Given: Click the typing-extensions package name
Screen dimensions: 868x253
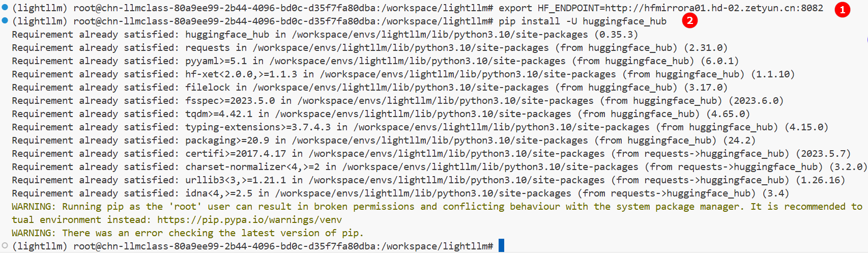Looking at the screenshot, I should coord(233,127).
